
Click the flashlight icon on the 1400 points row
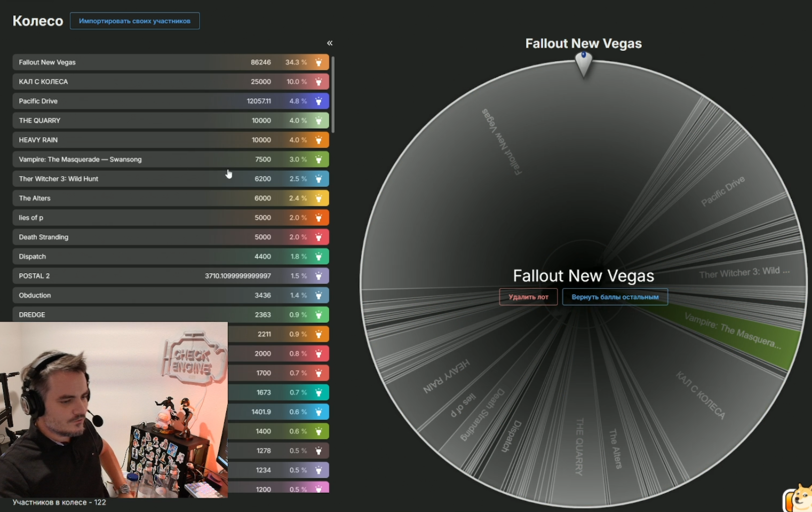coord(319,432)
